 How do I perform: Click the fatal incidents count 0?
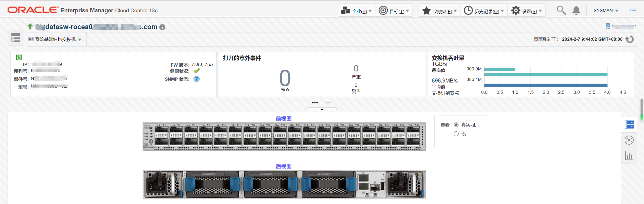285,78
